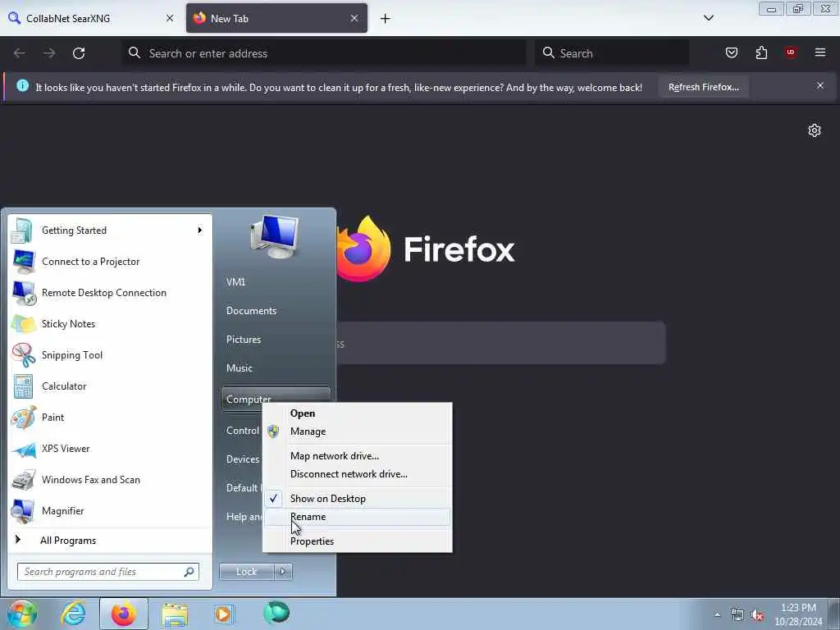This screenshot has height=630, width=840.
Task: Open Firefox hamburger application menu
Action: [820, 52]
